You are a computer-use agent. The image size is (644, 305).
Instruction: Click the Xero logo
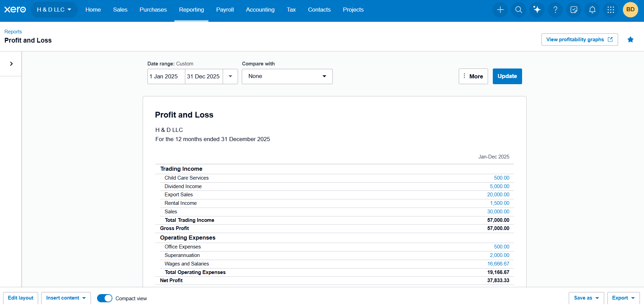[x=15, y=10]
